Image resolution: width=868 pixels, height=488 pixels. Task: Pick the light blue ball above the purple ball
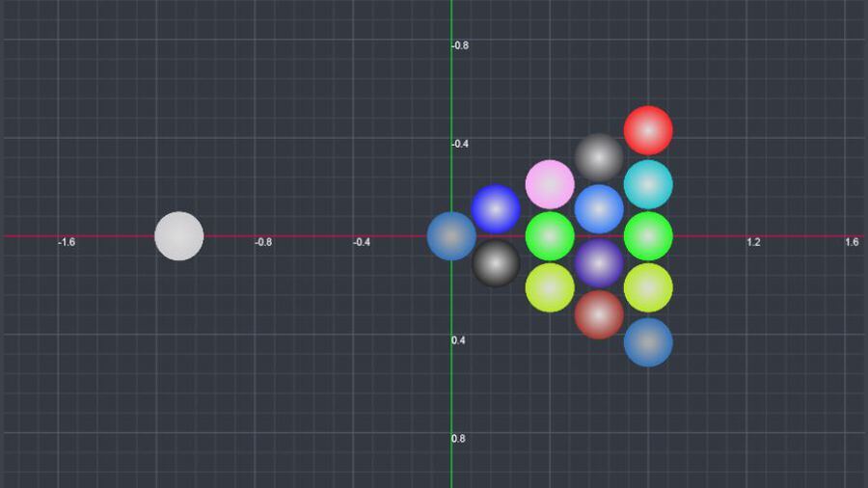tap(599, 209)
